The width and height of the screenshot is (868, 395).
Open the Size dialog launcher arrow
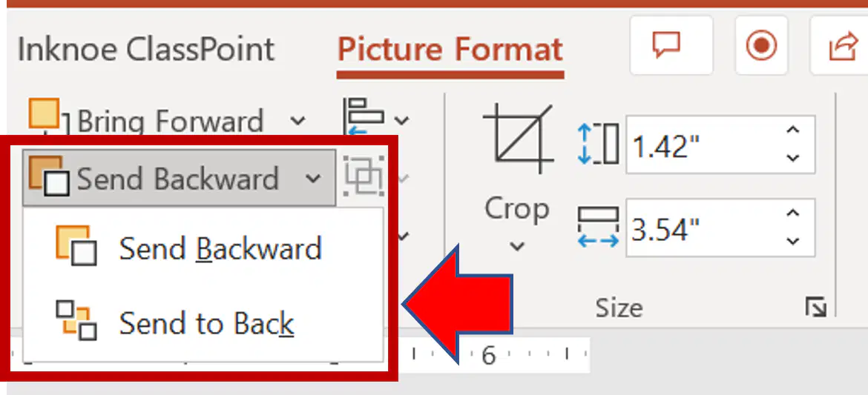pyautogui.click(x=816, y=307)
